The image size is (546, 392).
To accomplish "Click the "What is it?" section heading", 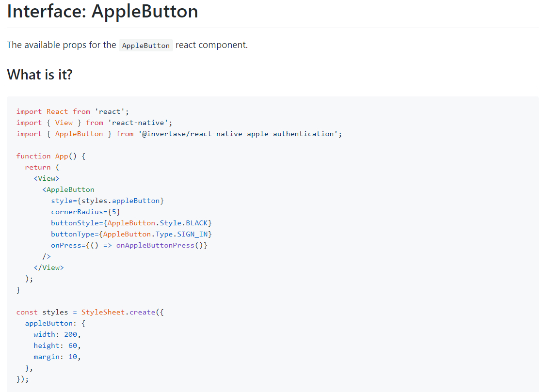I will click(39, 75).
